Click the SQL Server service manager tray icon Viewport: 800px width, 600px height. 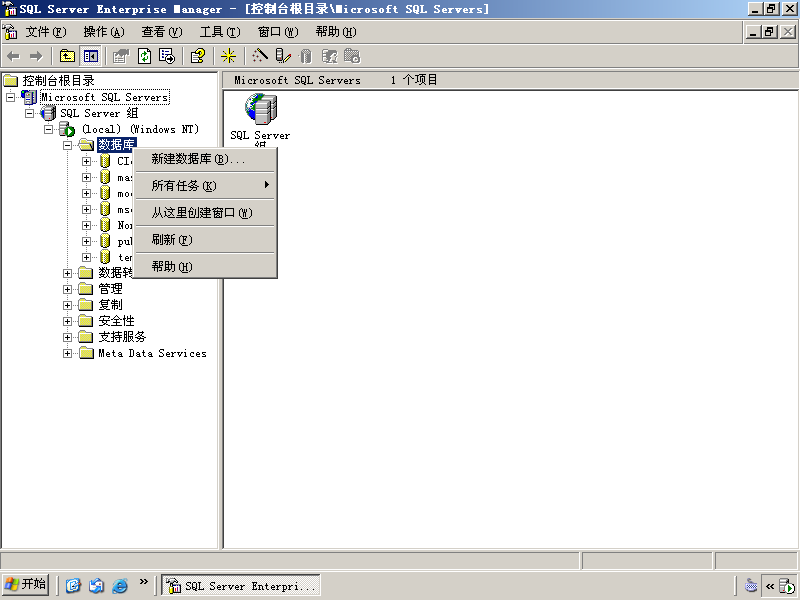point(786,586)
